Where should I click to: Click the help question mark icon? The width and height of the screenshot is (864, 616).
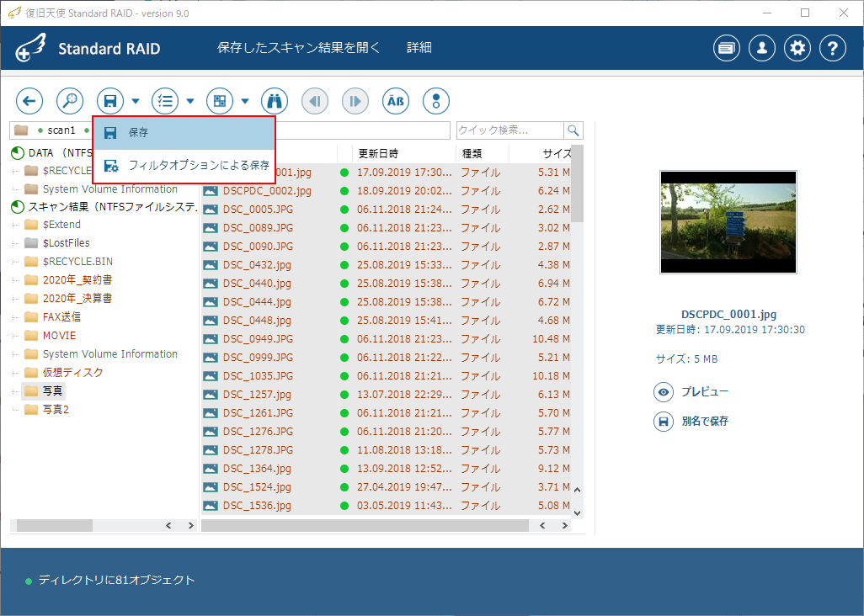[833, 49]
